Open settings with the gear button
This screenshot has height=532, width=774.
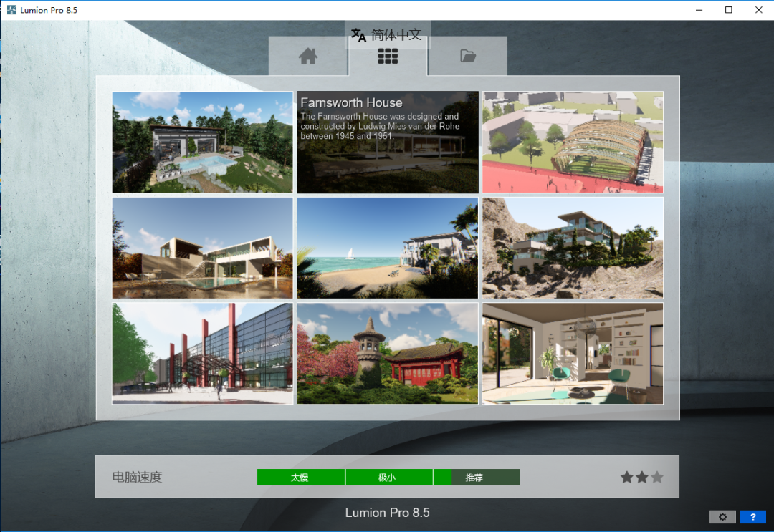[x=722, y=517]
